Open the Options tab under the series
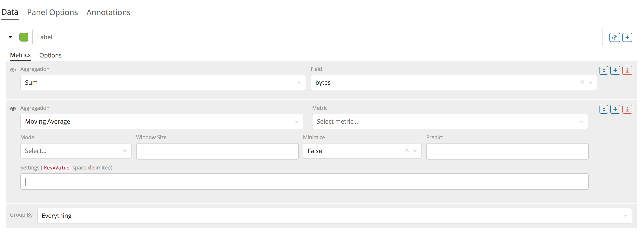 click(50, 55)
